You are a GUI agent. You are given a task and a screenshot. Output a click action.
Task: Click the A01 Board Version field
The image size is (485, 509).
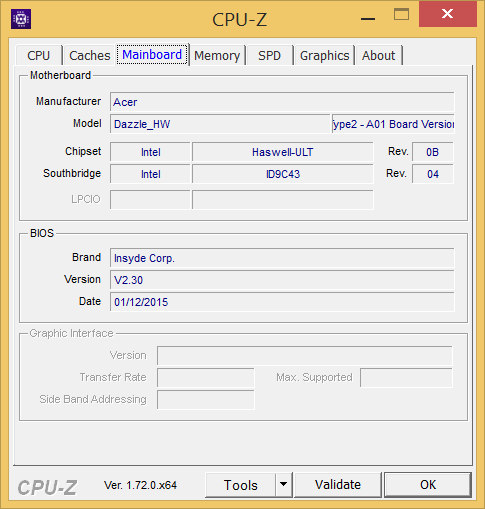(393, 124)
